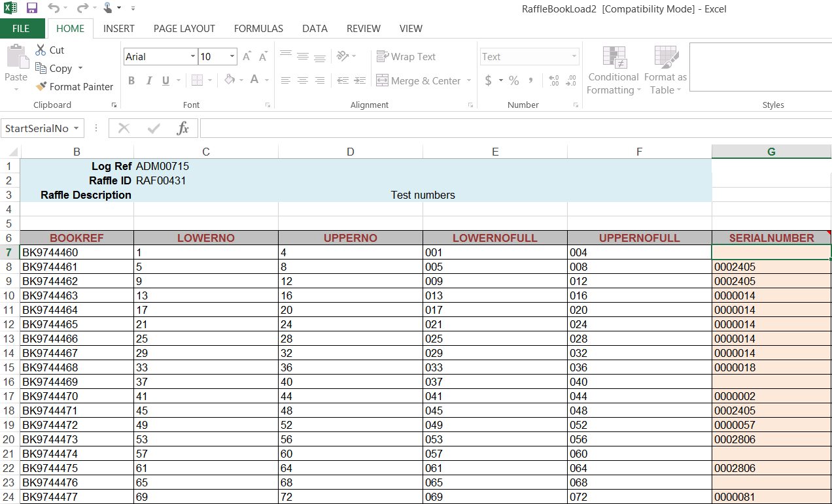Open the fill color bucket swatch
The height and width of the screenshot is (504, 832).
tap(230, 80)
